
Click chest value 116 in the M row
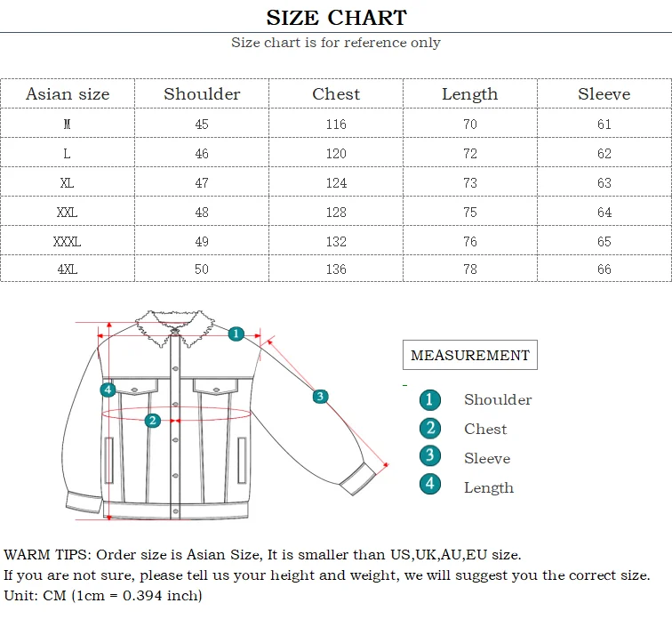336,125
